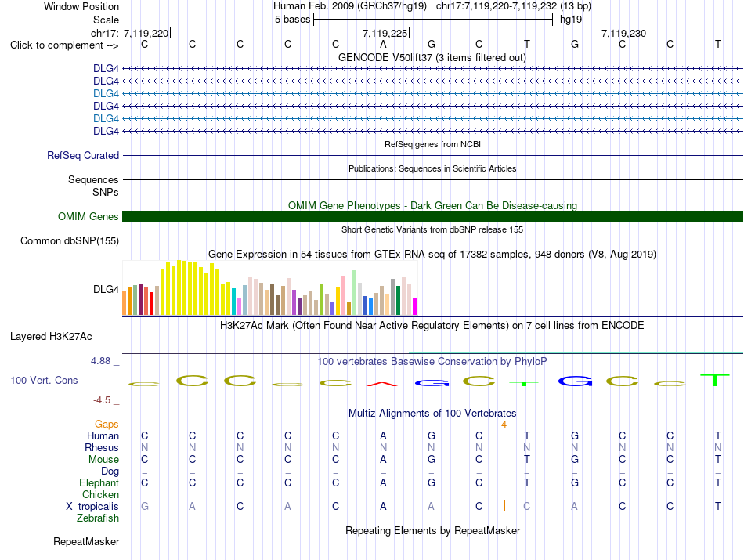This screenshot has width=744, height=560.
Task: Click the orange insertion bar in X_tropicalis row
Action: [504, 505]
